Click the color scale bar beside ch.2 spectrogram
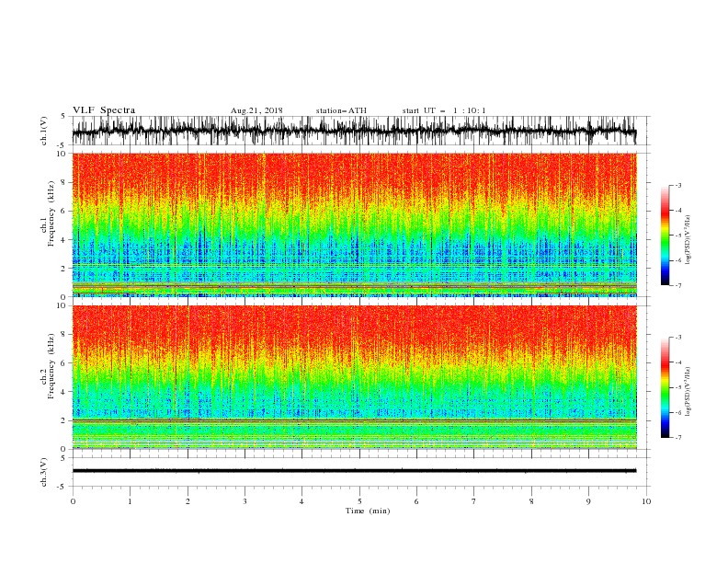The image size is (728, 563). [665, 387]
